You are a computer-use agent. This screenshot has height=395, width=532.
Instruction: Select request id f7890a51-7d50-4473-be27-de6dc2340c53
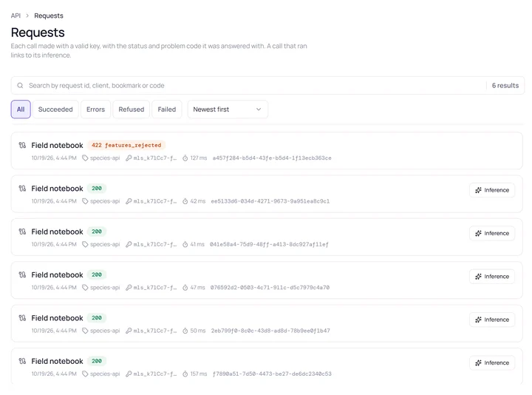pos(272,374)
